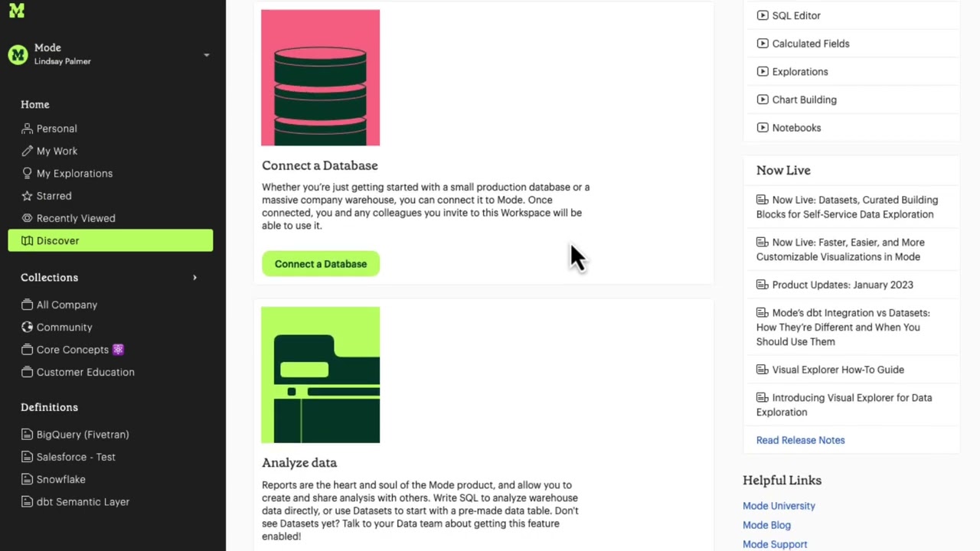Click the Community globe icon
The image size is (980, 551).
[28, 327]
